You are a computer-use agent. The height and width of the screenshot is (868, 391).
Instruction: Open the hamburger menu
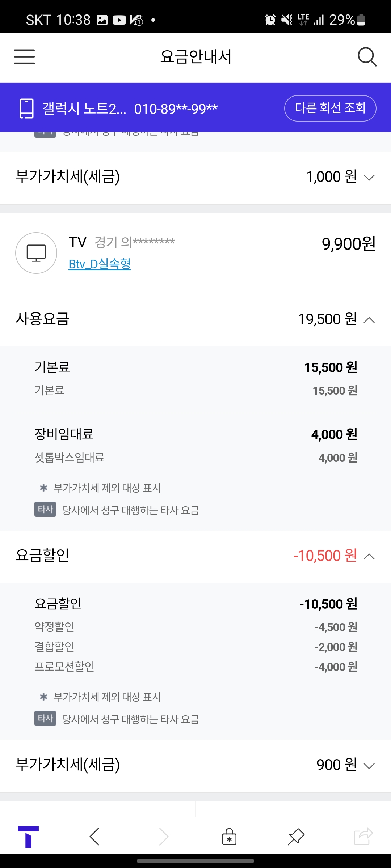click(24, 57)
